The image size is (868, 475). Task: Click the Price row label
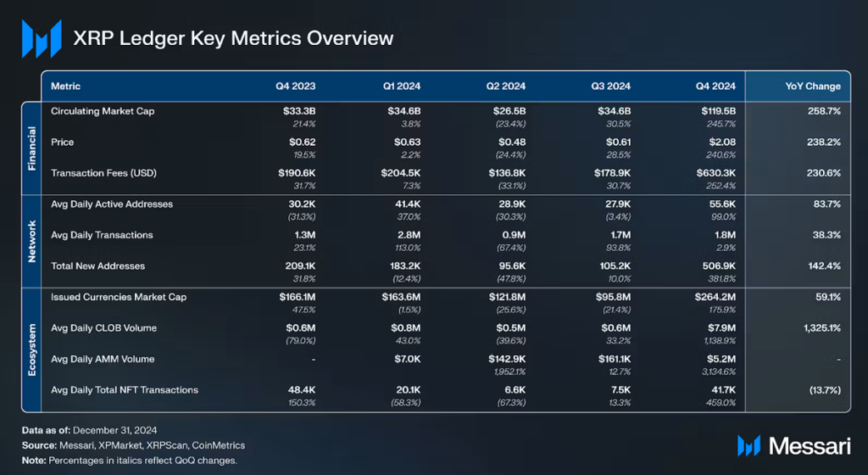pyautogui.click(x=62, y=142)
